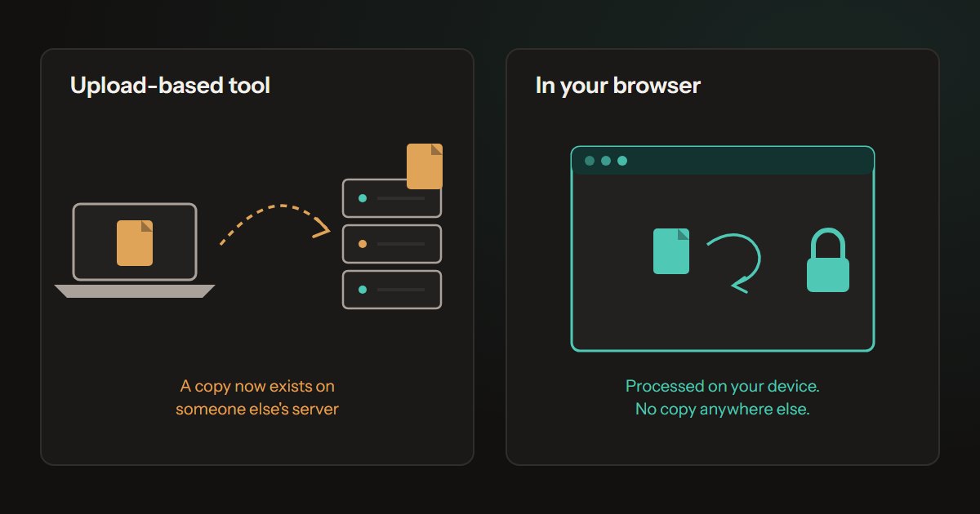Click the dashed upload arrow
Screen dimensions: 980x514
tap(274, 223)
